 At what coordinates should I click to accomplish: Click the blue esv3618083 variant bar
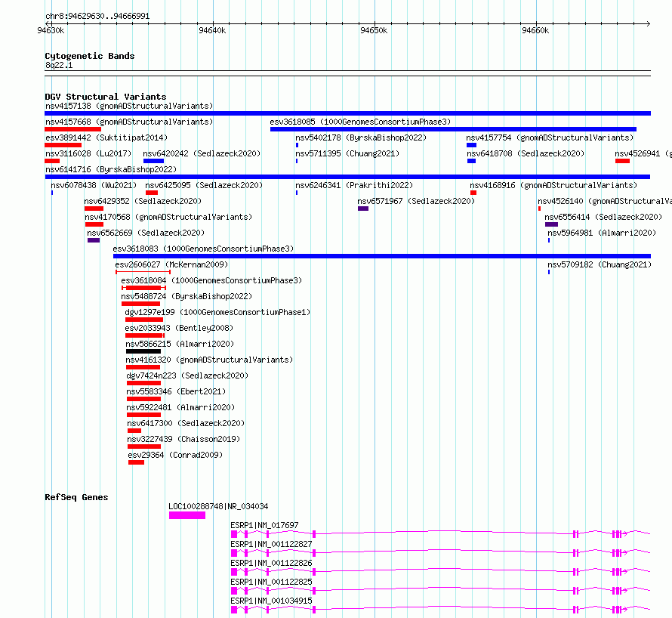click(x=382, y=256)
